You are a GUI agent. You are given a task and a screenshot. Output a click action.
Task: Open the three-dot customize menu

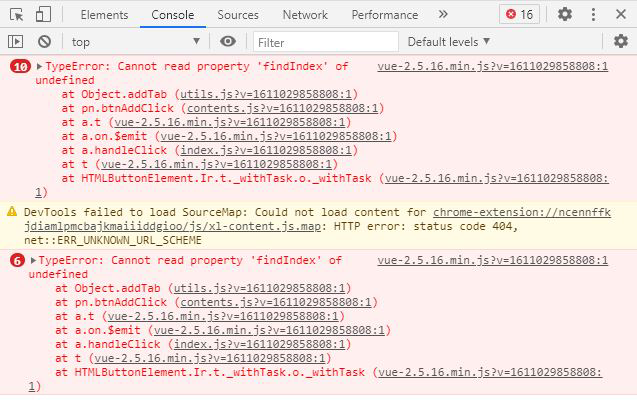[x=594, y=15]
